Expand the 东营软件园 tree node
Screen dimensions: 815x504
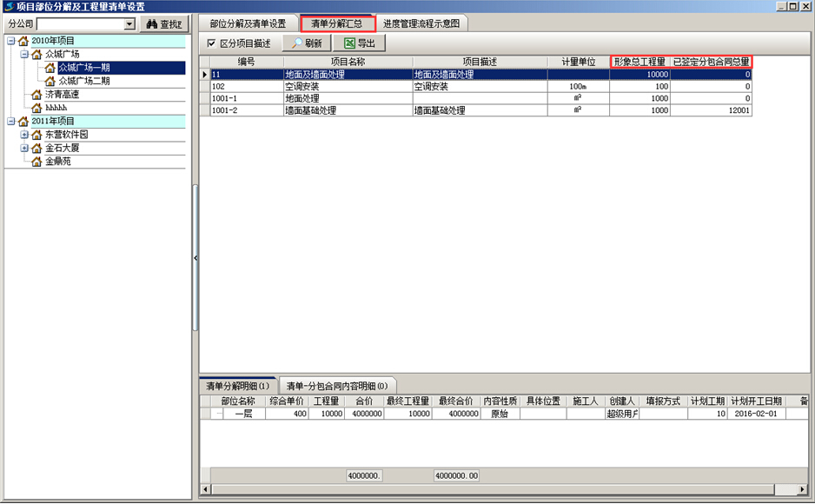pos(24,135)
